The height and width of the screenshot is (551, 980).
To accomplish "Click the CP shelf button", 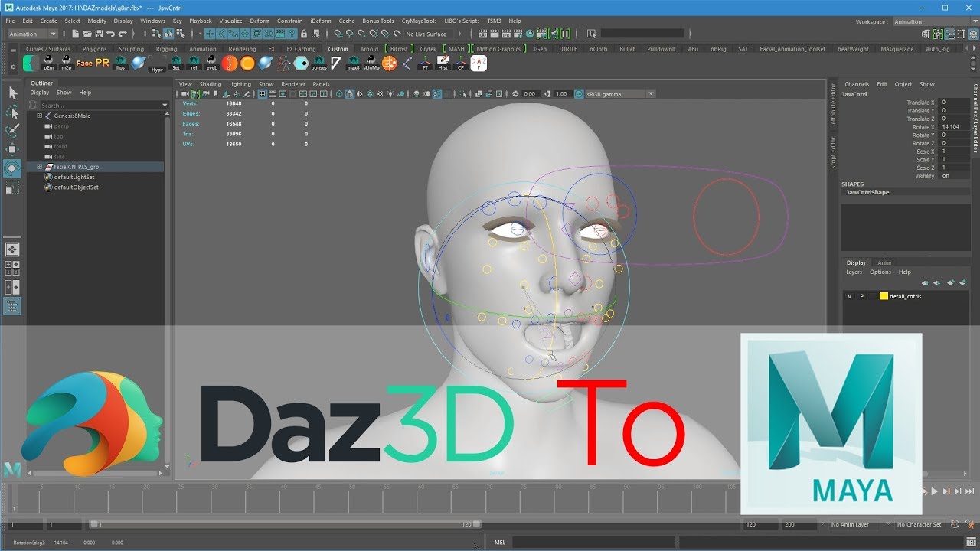I will pyautogui.click(x=461, y=64).
